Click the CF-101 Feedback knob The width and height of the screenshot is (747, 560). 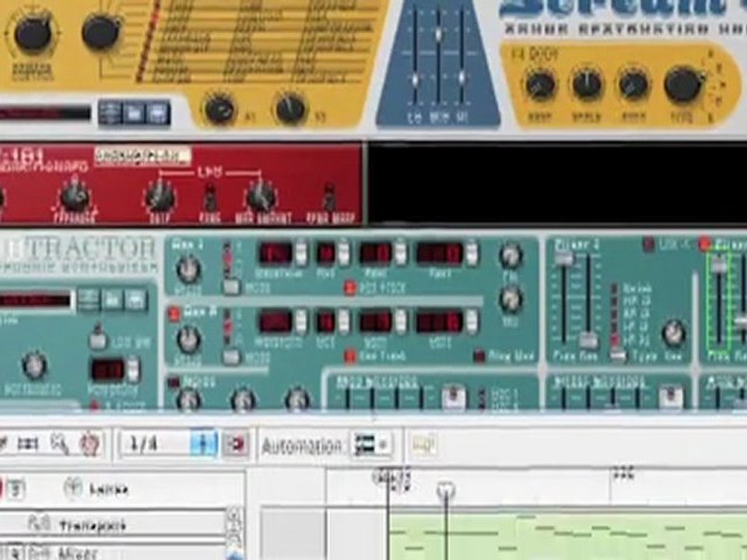click(75, 196)
